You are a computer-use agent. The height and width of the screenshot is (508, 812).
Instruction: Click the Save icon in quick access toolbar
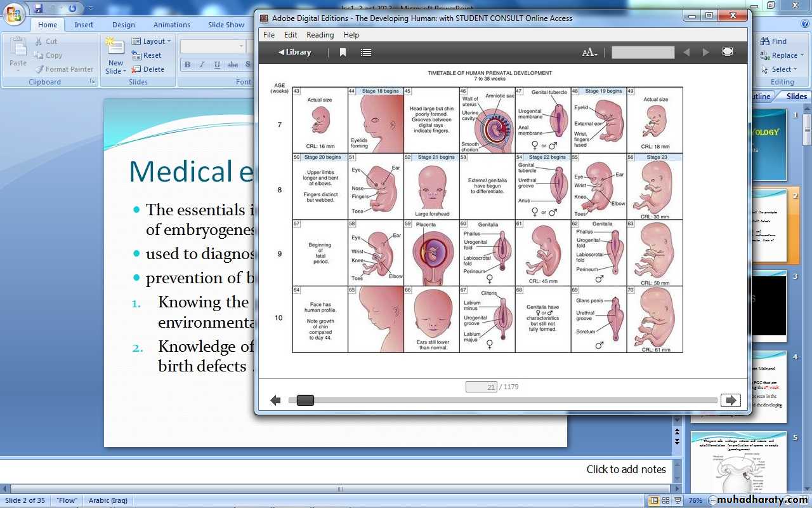click(x=39, y=8)
